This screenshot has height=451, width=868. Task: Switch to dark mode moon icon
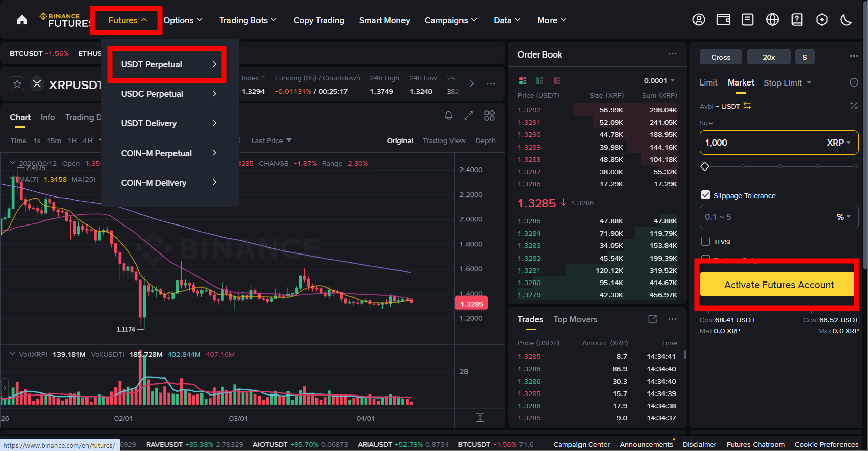coord(846,20)
